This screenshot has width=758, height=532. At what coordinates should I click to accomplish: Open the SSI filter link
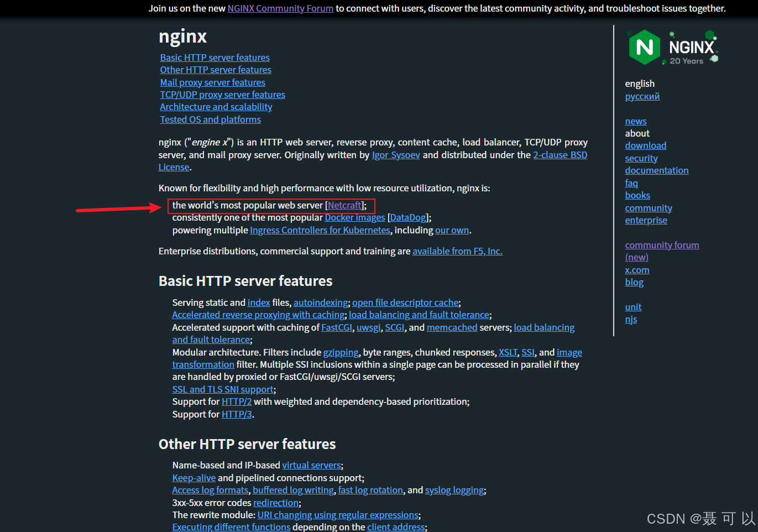tap(528, 352)
